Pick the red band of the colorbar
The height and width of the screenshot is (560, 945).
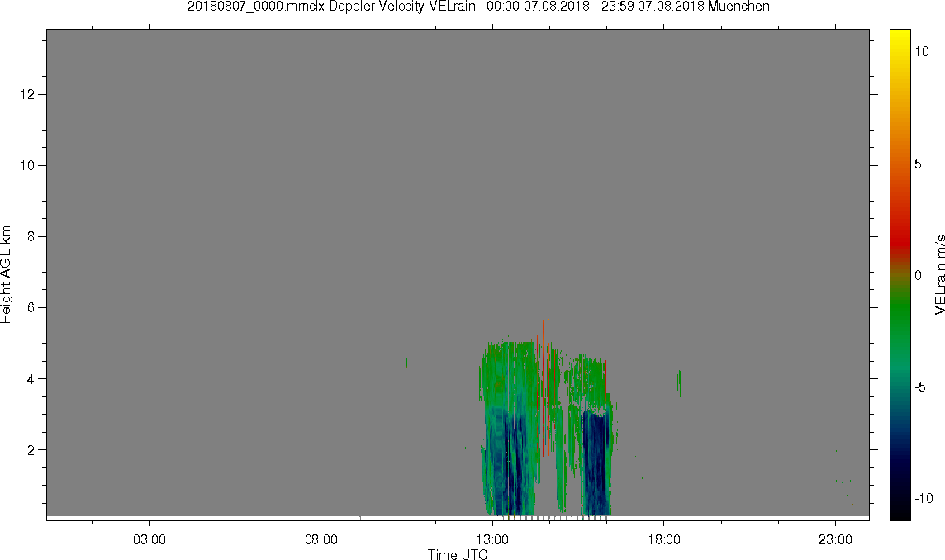(900, 241)
